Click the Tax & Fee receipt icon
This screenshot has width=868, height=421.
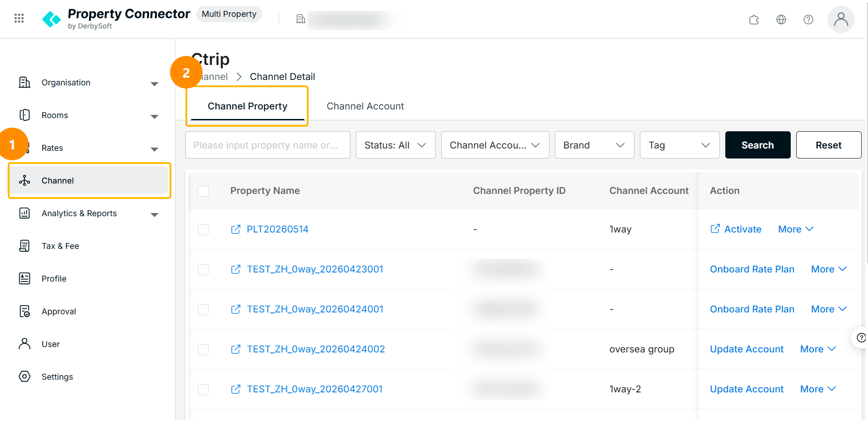25,246
